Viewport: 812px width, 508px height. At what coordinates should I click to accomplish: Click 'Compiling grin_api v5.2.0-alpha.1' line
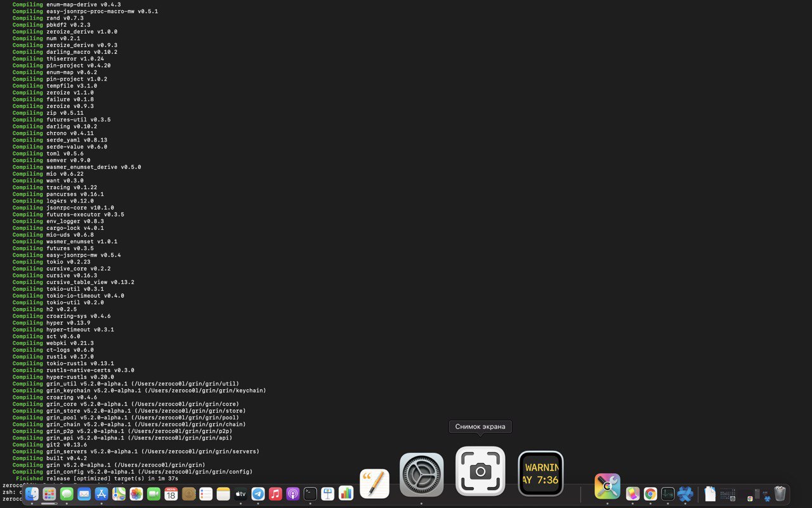tap(122, 438)
